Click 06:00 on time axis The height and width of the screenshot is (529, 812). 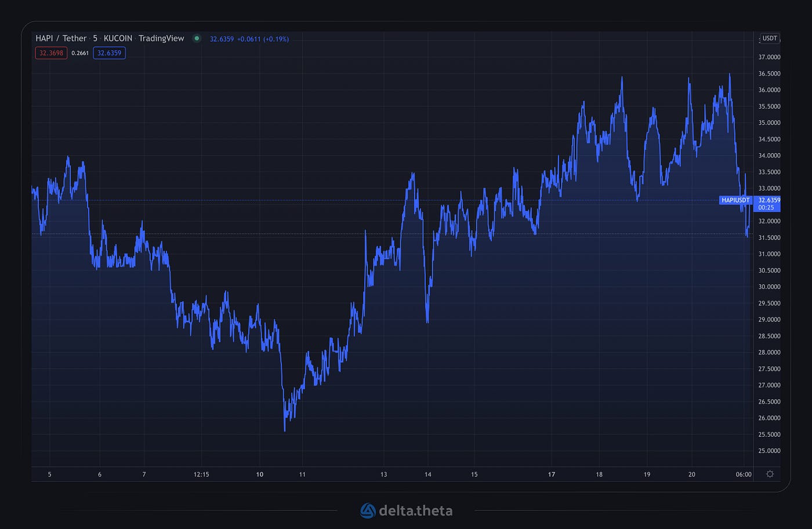click(744, 474)
